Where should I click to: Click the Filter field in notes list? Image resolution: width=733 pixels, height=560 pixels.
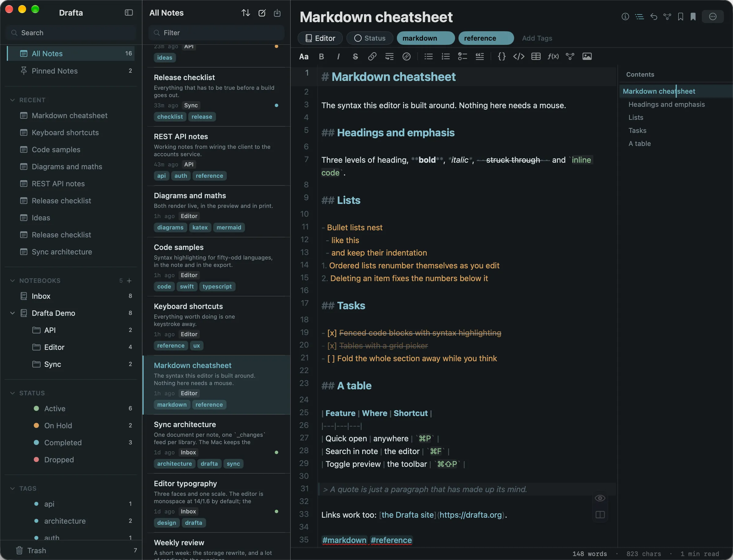(x=216, y=33)
